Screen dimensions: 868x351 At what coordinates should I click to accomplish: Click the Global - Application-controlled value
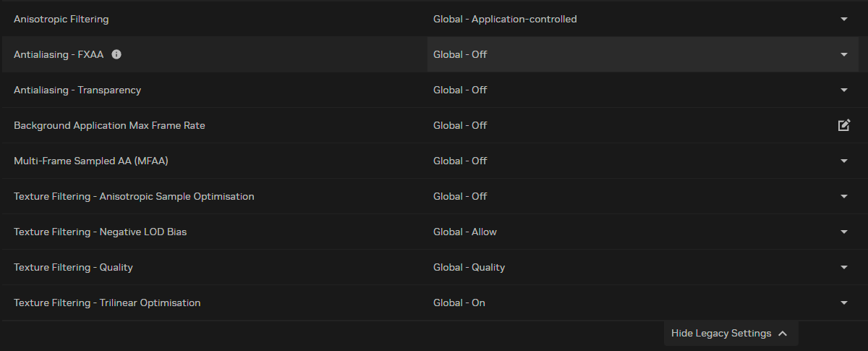coord(505,19)
